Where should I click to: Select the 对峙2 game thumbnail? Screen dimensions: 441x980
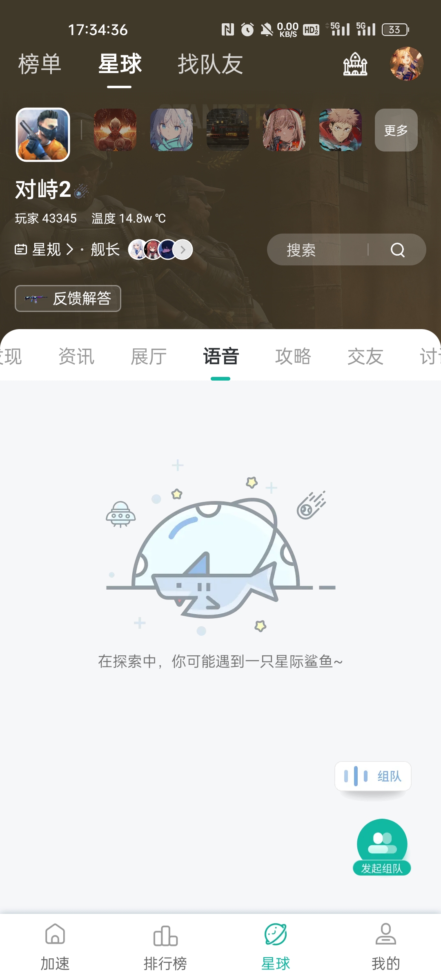[43, 135]
